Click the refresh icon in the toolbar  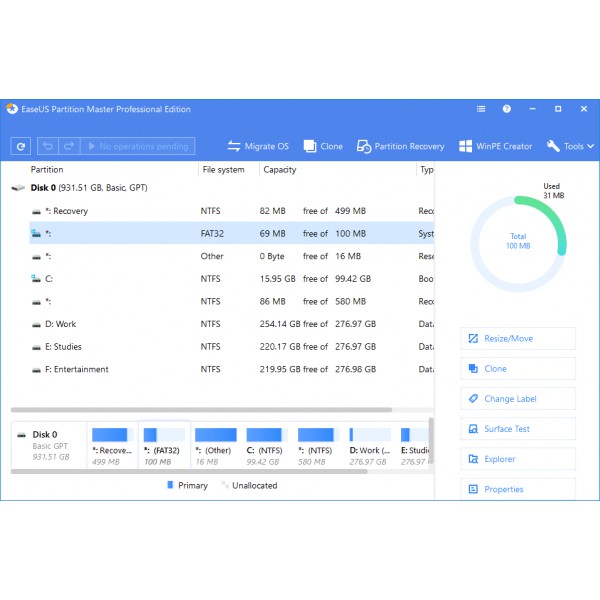pos(21,146)
